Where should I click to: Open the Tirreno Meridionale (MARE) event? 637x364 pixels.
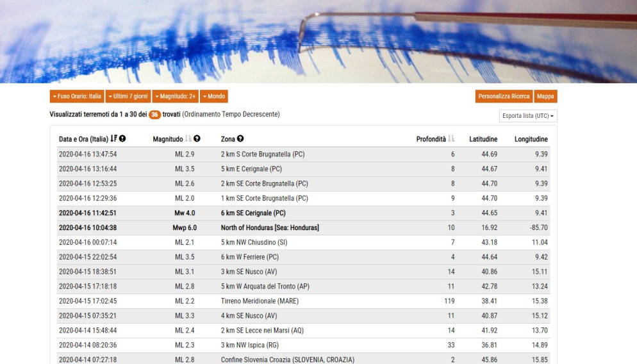point(260,301)
